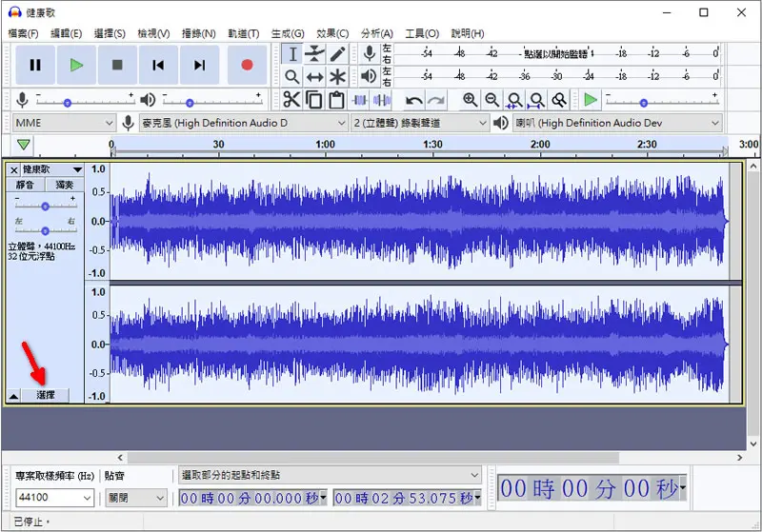Open the 效果(C) menu
The width and height of the screenshot is (762, 532).
point(332,33)
